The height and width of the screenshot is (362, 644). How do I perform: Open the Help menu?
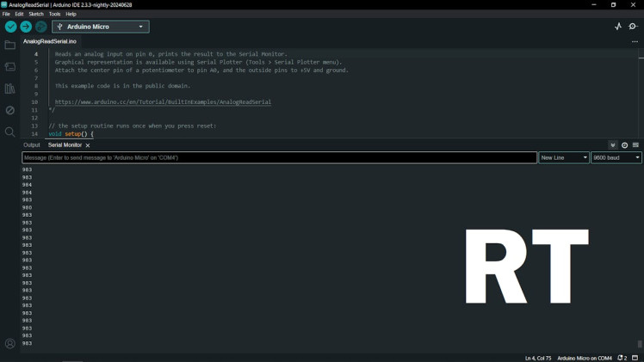click(71, 14)
